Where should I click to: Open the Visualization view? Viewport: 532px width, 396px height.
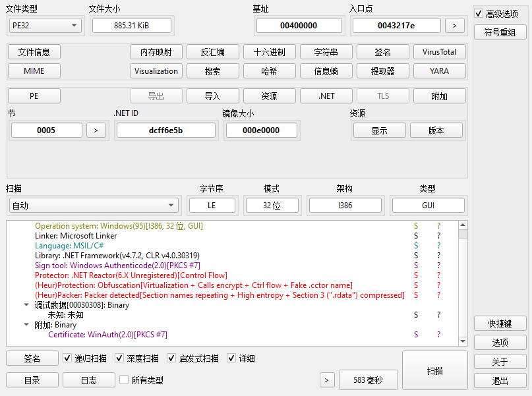156,71
